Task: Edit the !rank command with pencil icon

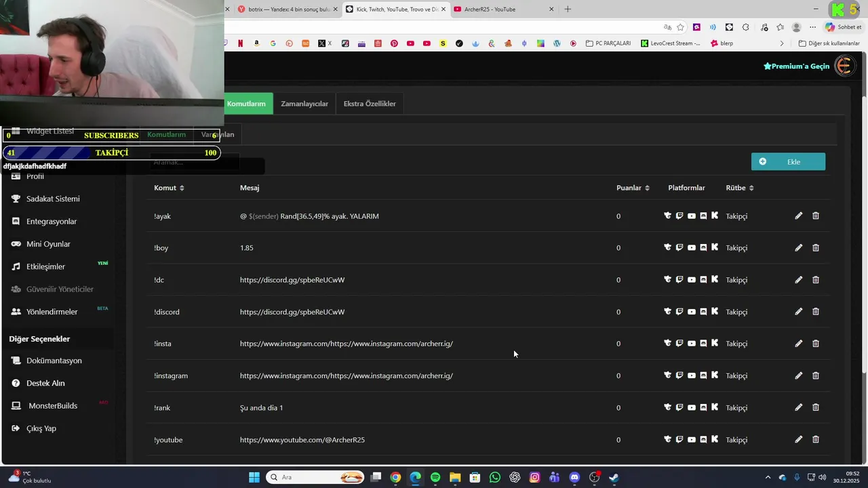Action: [x=798, y=407]
